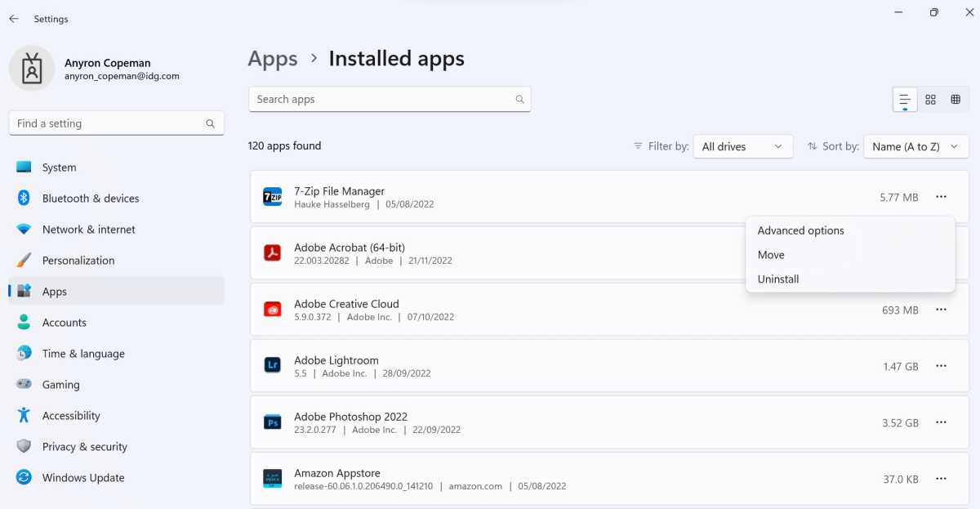Open more options for Adobe Lightroom
This screenshot has width=980, height=509.
[x=942, y=366]
